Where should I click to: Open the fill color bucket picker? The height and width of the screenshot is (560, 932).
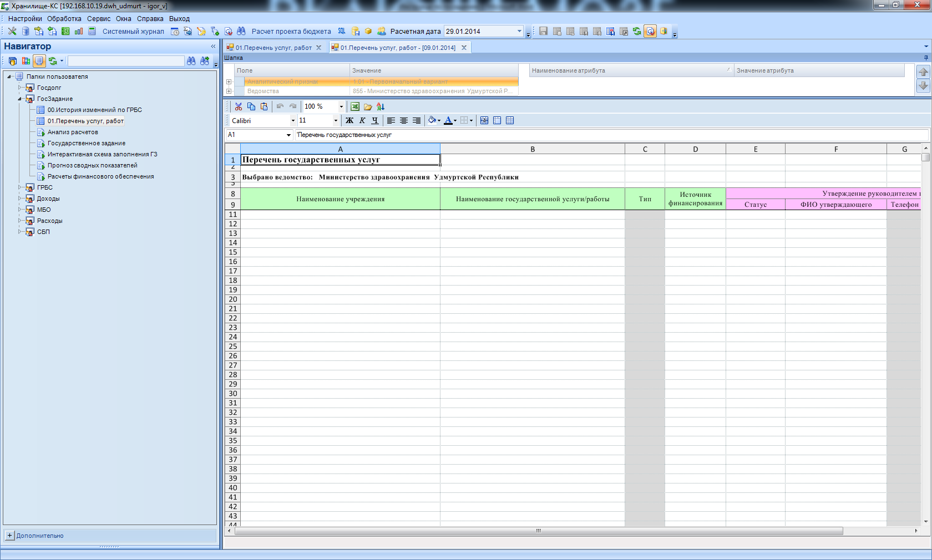point(432,120)
